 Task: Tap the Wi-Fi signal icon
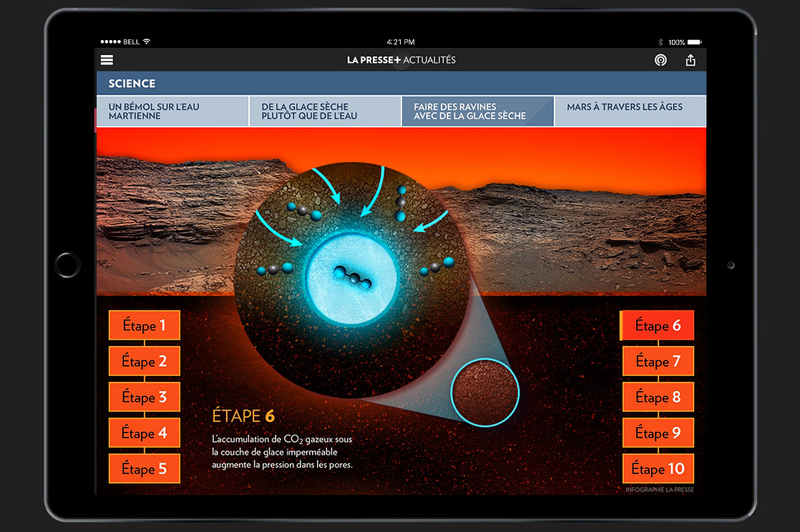point(147,41)
